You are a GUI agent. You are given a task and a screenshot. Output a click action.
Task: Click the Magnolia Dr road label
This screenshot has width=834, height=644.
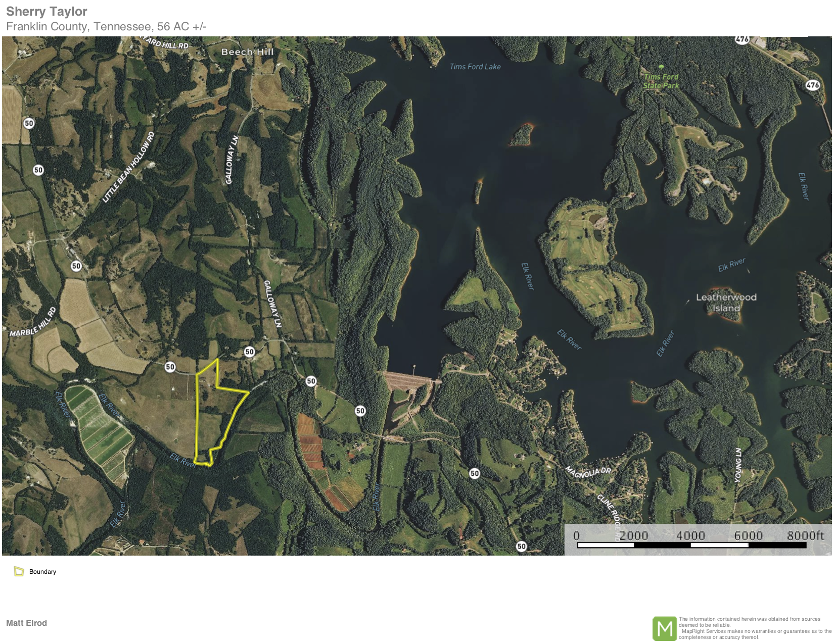(x=588, y=472)
